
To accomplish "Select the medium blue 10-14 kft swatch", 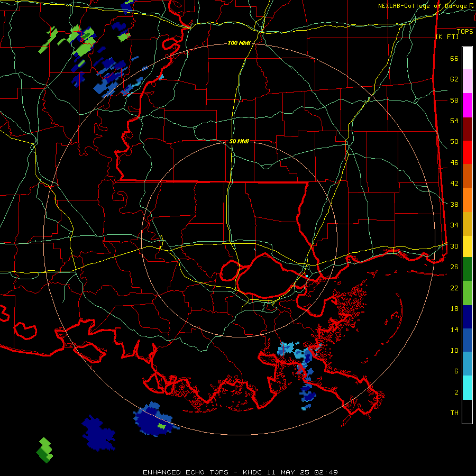I will pyautogui.click(x=467, y=340).
